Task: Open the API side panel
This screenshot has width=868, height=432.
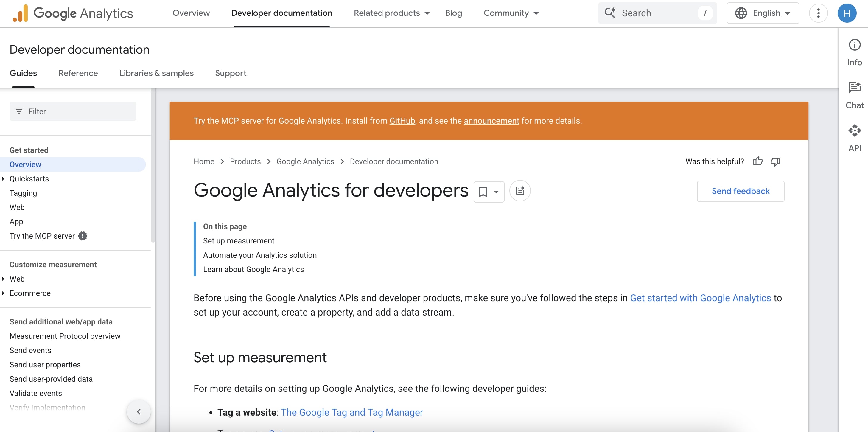Action: coord(854,138)
